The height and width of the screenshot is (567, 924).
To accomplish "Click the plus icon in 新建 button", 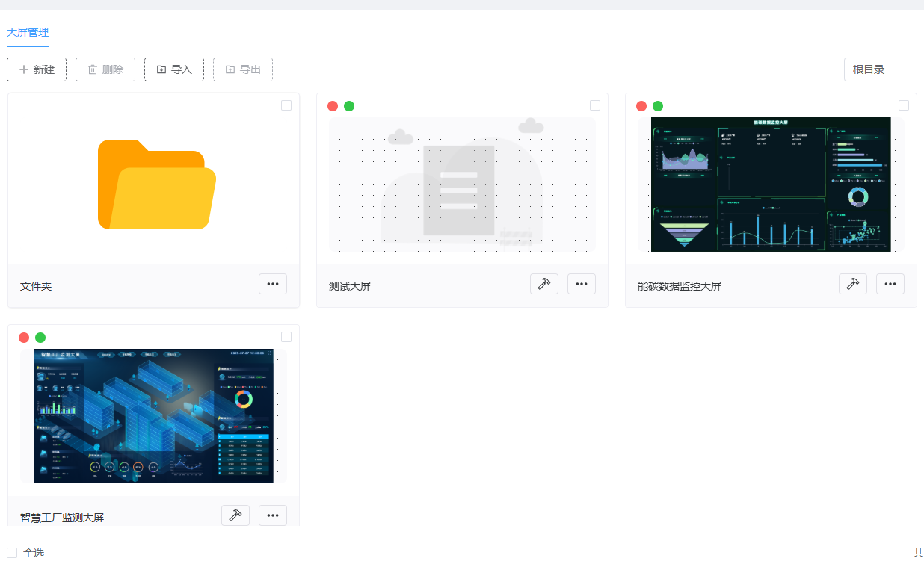I will pyautogui.click(x=24, y=69).
